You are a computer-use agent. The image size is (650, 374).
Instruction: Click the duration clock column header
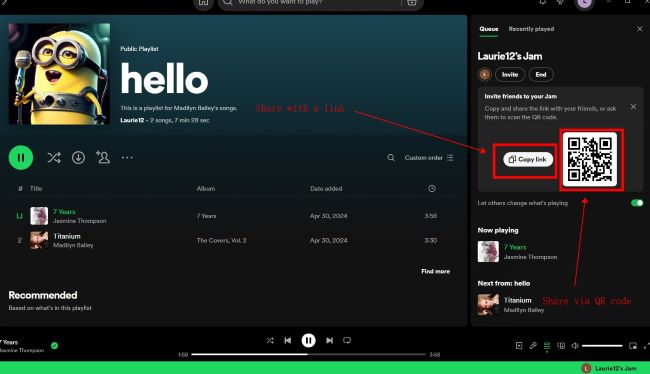[432, 189]
